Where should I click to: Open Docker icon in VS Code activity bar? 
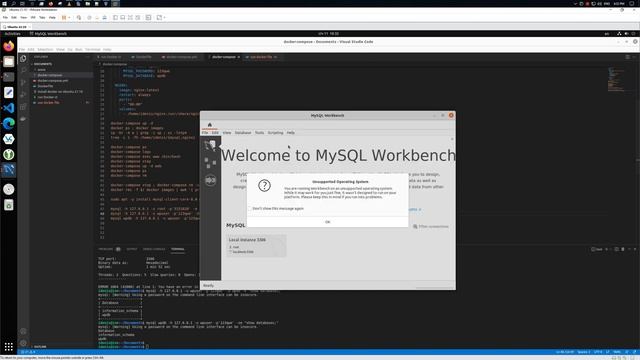click(23, 119)
